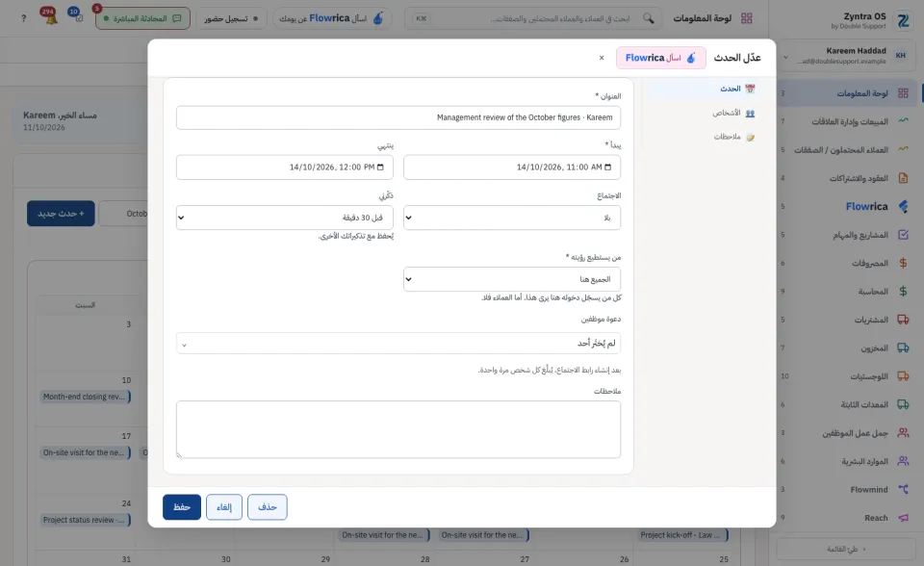924x566 pixels.
Task: Click the Expenses dollar icon
Action: 903,263
